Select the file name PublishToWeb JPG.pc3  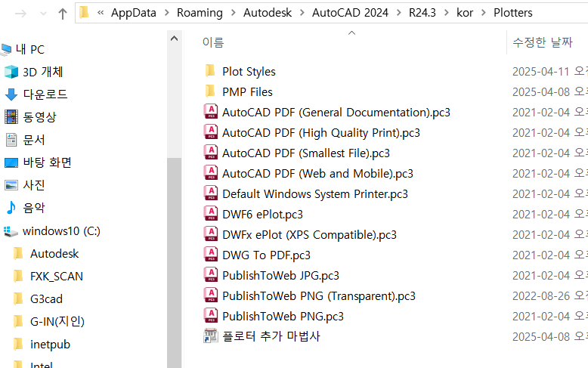[281, 276]
